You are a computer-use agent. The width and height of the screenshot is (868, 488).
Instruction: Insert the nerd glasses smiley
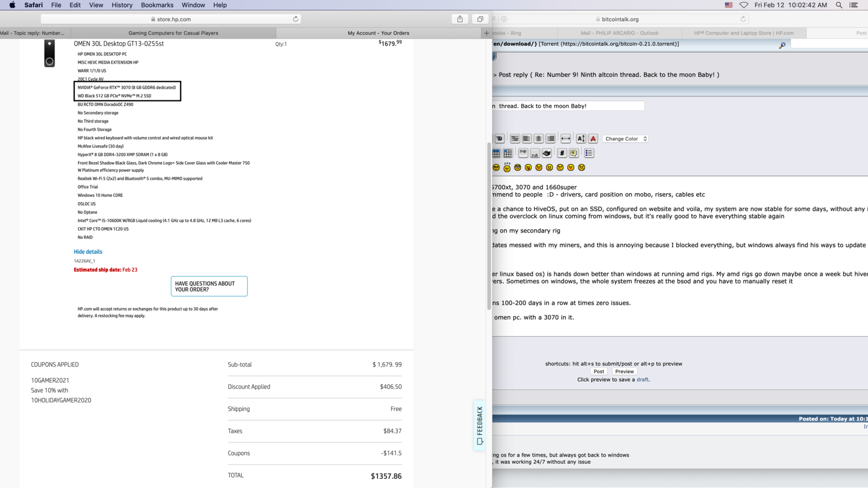pos(518,168)
